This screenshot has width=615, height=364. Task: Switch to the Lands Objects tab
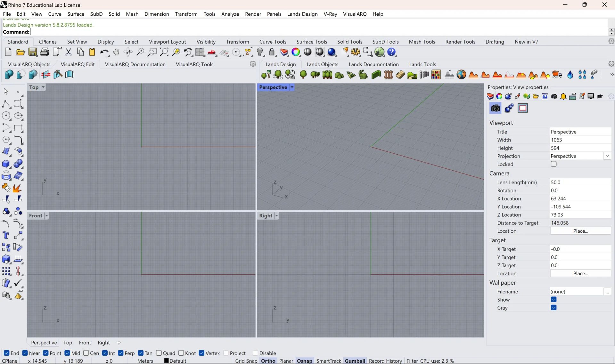(322, 64)
